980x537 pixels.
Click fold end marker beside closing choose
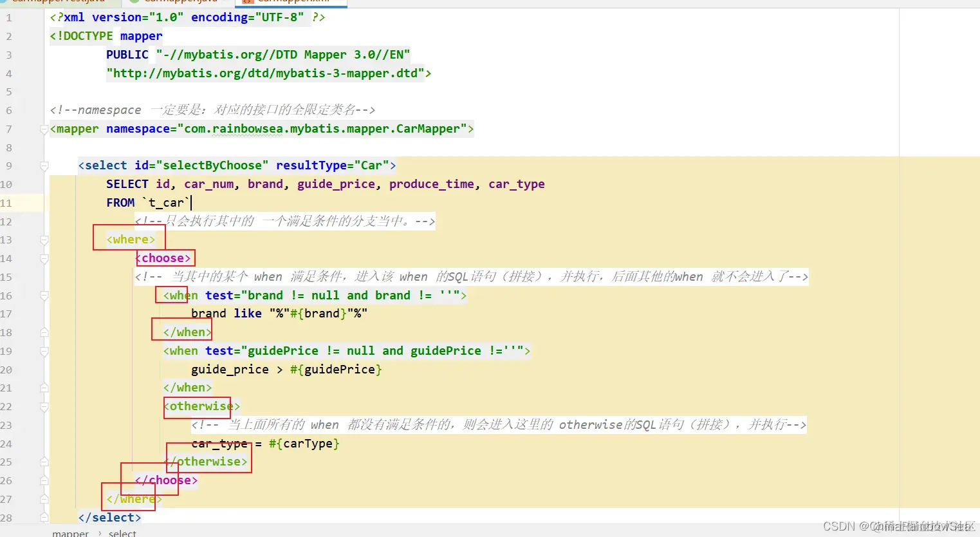(44, 480)
